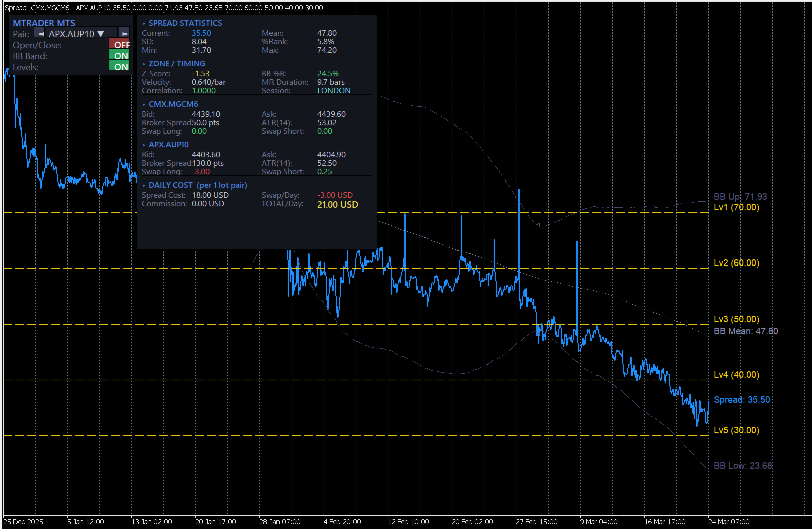The width and height of the screenshot is (812, 529).
Task: Click the Lv3 (50.00) level label
Action: tap(736, 319)
